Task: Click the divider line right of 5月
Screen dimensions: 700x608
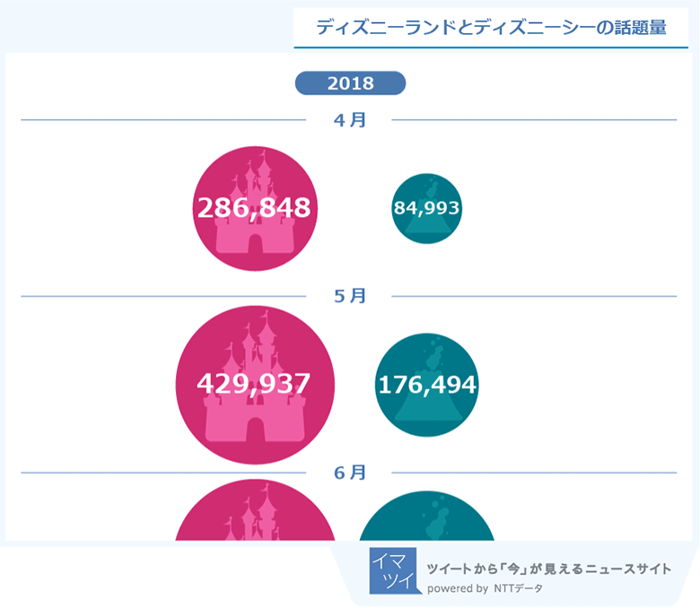Action: pos(534,296)
